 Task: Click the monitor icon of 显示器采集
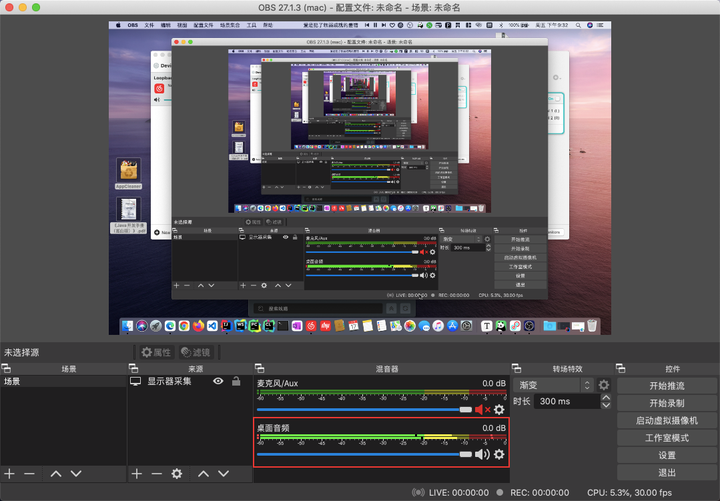point(135,381)
